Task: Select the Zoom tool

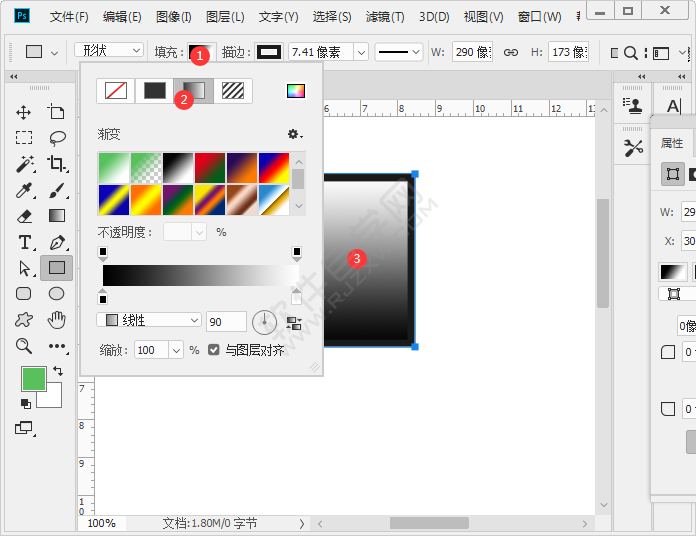Action: coord(24,346)
